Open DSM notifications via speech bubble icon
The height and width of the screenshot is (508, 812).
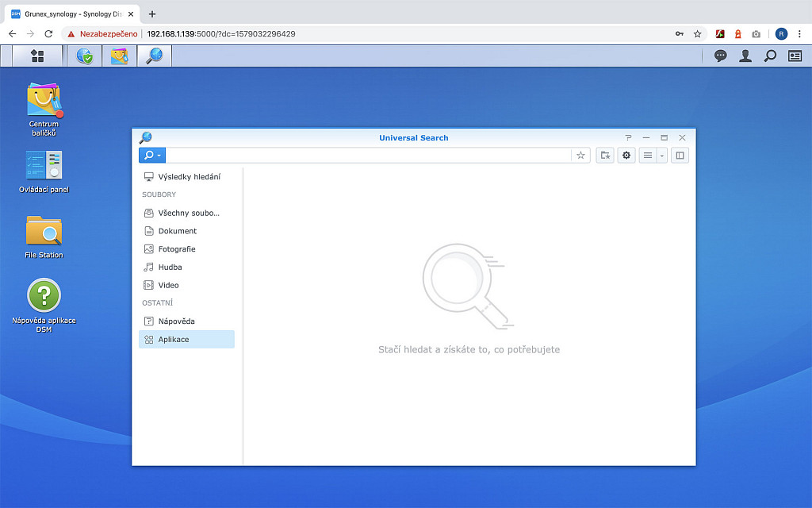[720, 56]
